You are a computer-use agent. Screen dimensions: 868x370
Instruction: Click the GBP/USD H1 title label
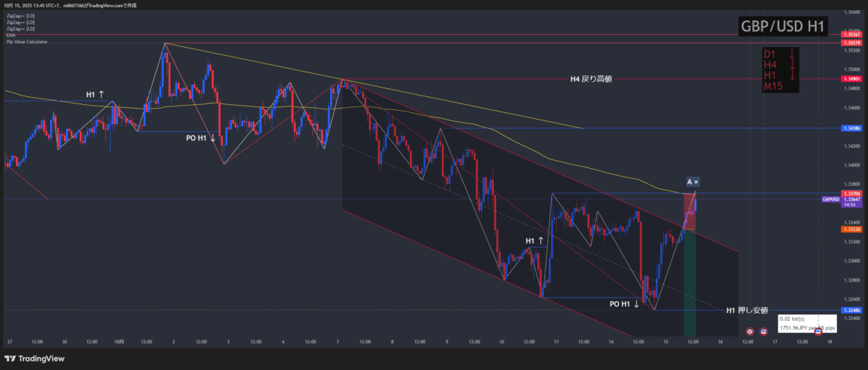click(783, 27)
